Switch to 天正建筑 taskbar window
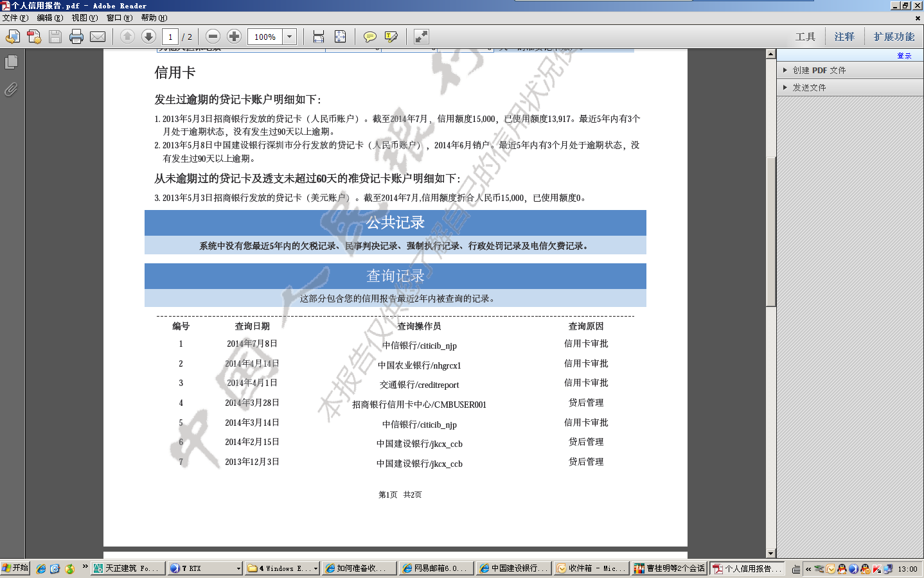 click(128, 568)
